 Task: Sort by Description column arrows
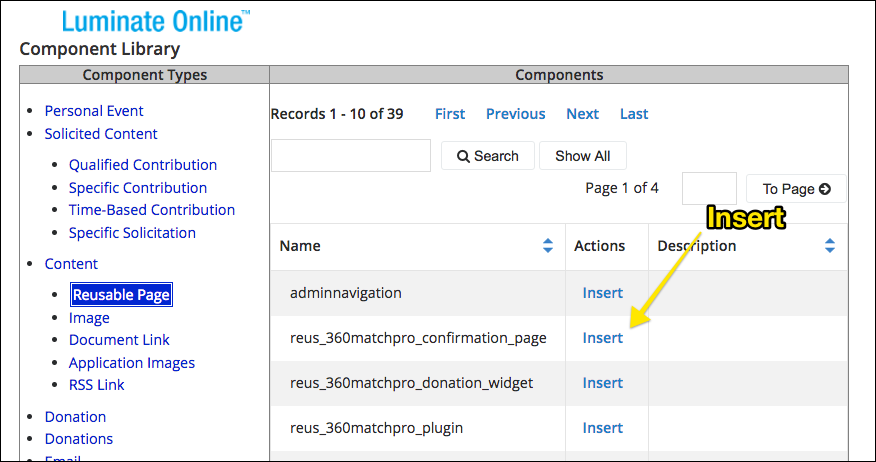[x=829, y=246]
